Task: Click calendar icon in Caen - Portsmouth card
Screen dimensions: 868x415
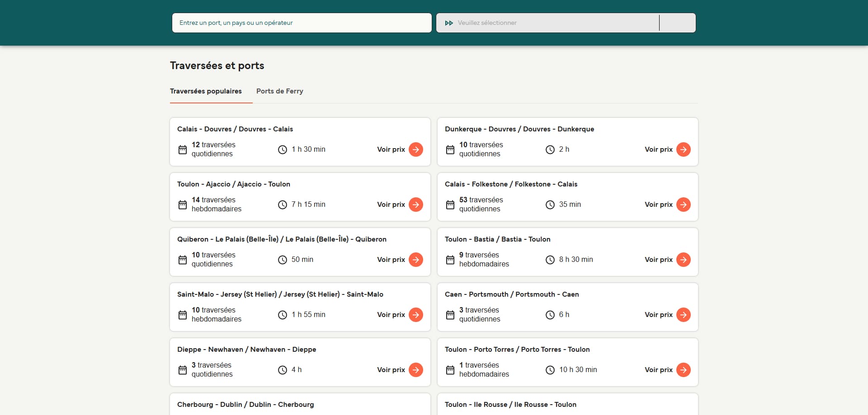Action: click(450, 315)
